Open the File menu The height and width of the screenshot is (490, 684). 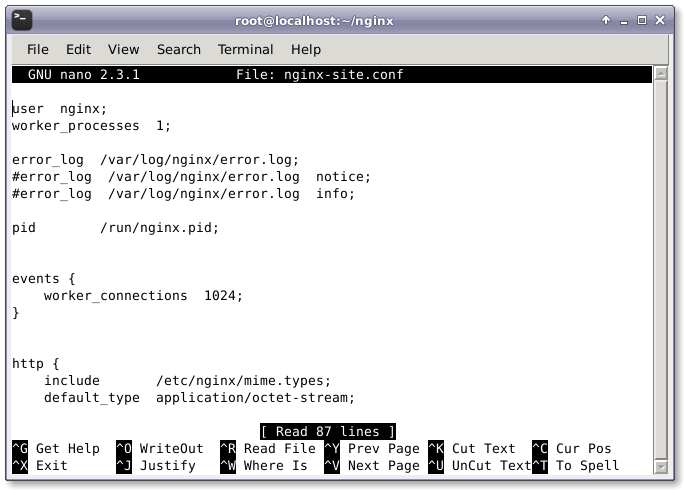tap(38, 49)
